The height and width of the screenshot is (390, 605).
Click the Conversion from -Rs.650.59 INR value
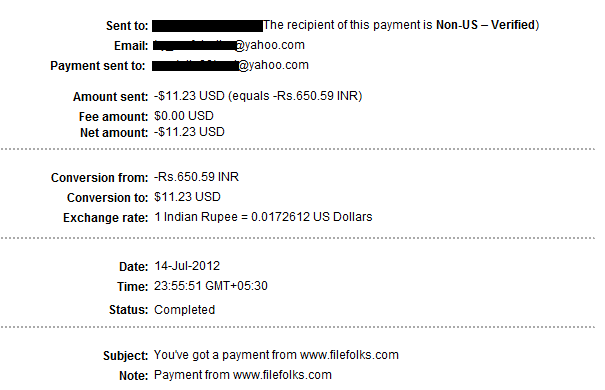(196, 177)
